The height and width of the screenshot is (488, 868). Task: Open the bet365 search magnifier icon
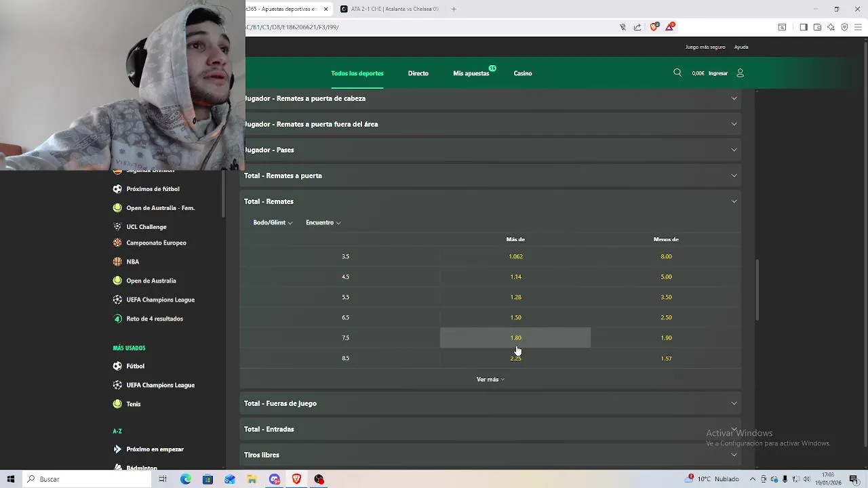point(677,73)
